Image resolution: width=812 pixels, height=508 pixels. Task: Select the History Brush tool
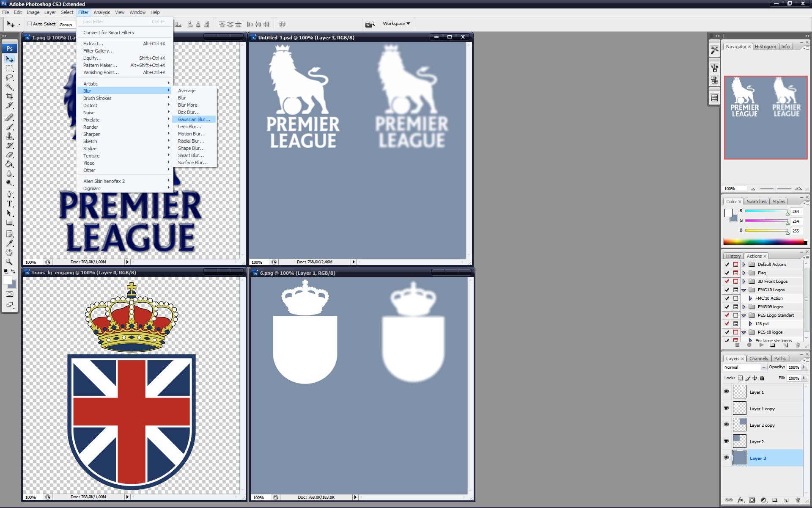(x=9, y=145)
